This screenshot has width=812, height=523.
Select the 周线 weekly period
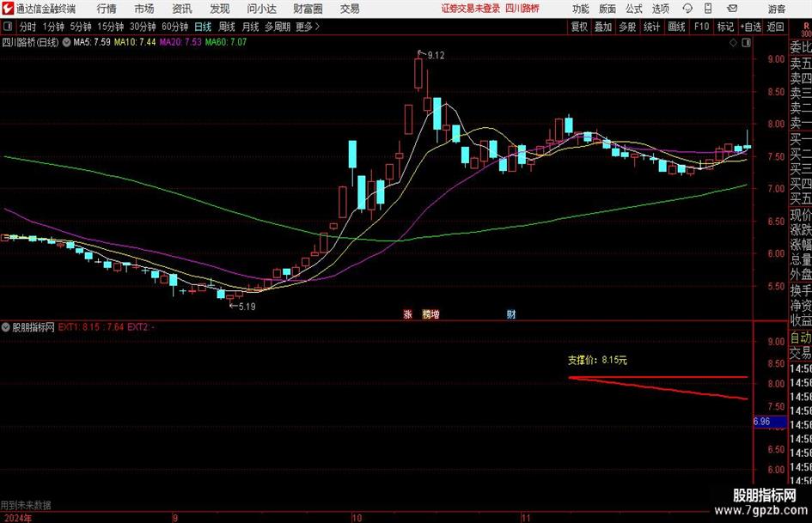coord(226,27)
